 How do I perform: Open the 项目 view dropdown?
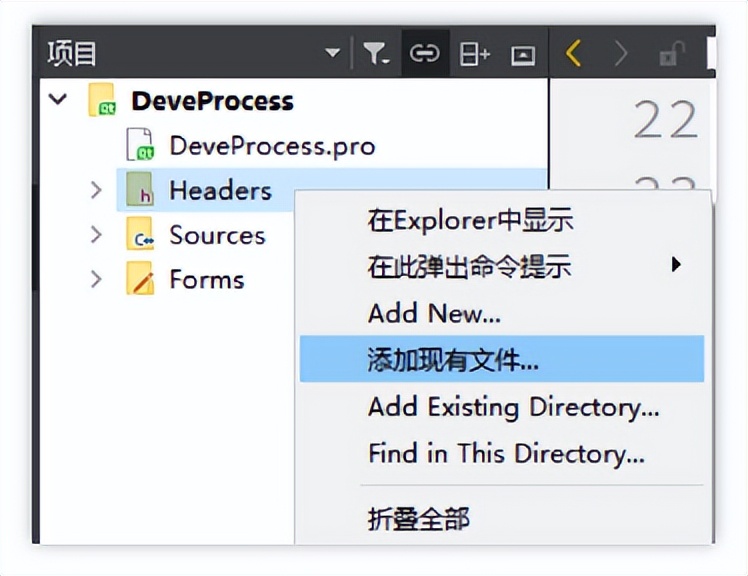[x=332, y=54]
